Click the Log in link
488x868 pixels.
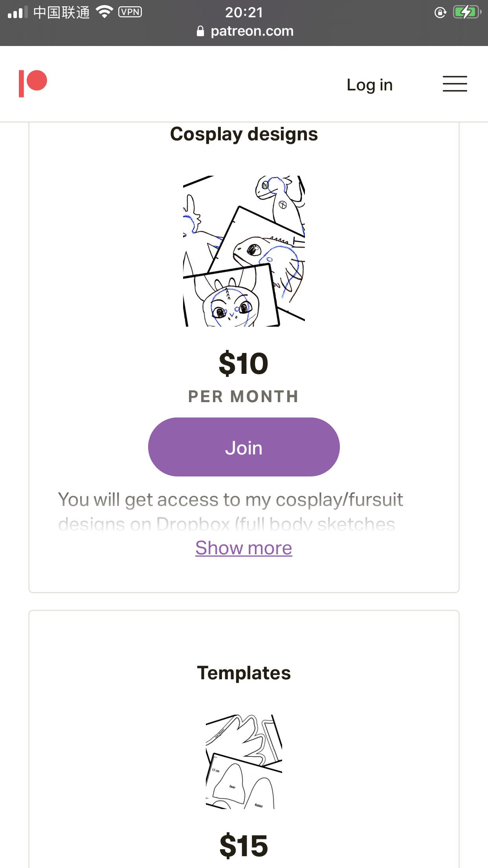pyautogui.click(x=369, y=85)
